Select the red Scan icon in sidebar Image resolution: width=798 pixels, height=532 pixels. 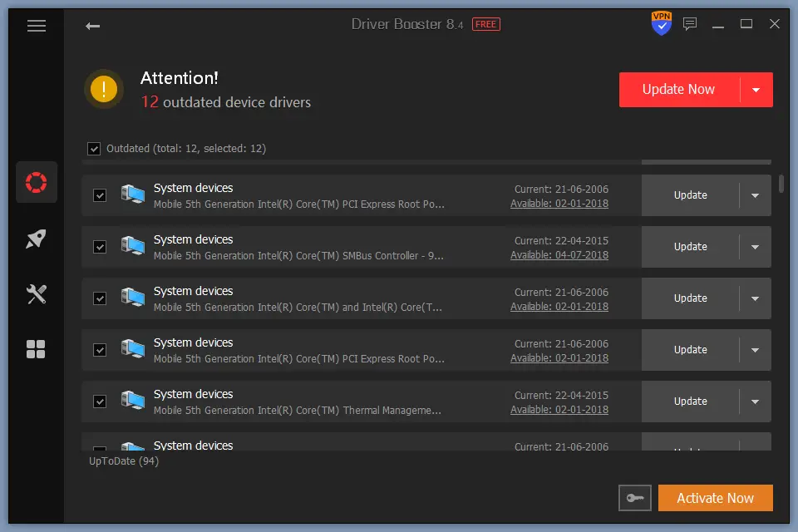[36, 182]
